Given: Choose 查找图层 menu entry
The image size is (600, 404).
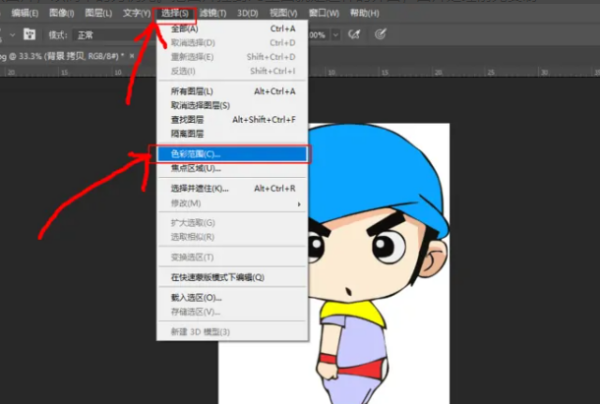Looking at the screenshot, I should coord(233,120).
